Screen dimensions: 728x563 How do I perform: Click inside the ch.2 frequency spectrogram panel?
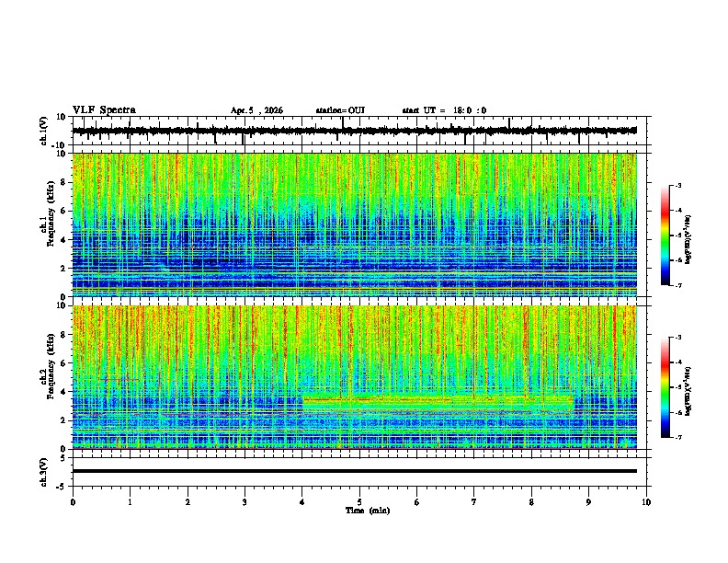(354, 377)
